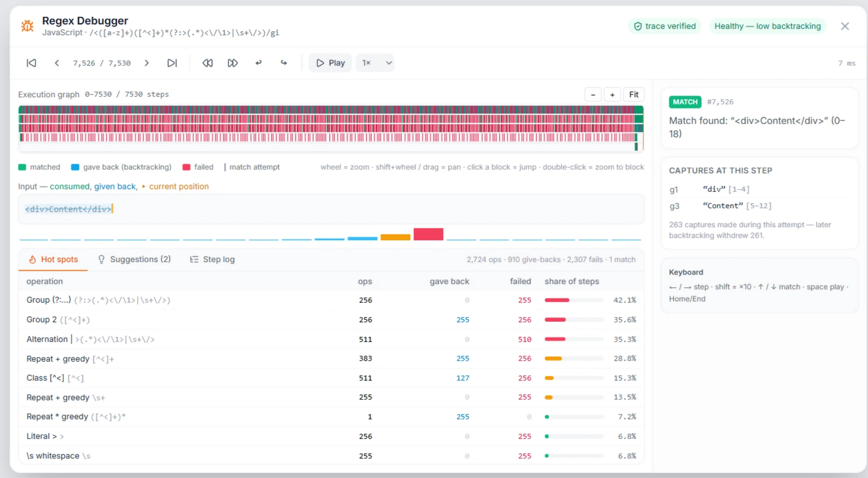The image size is (868, 478).
Task: Select the 'Class [^<]' operation row
Action: click(331, 378)
